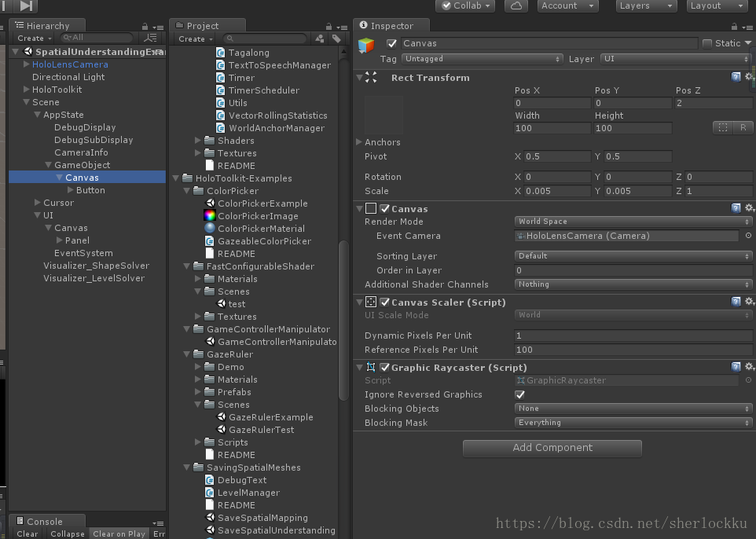Collapse the HoloToolkit-Examples folder
Screen dimensions: 756x539
[x=176, y=178]
